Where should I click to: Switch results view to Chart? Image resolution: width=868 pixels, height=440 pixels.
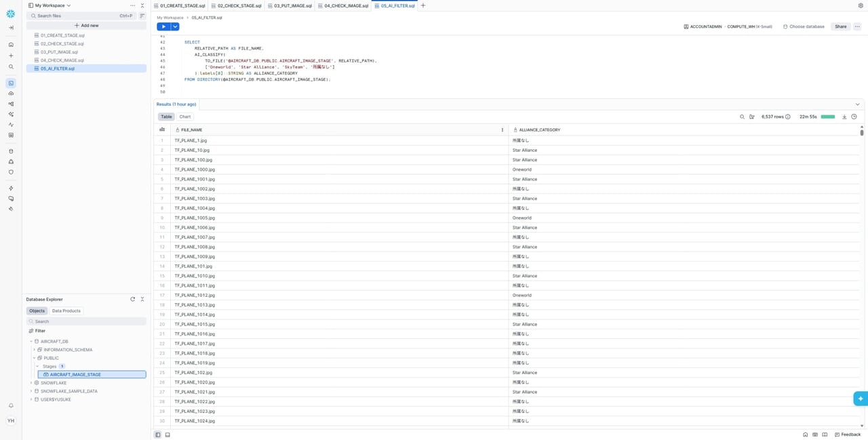184,117
